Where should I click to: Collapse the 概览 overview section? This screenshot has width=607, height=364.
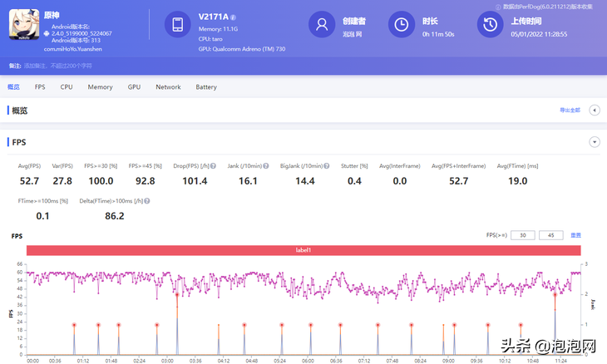[595, 111]
